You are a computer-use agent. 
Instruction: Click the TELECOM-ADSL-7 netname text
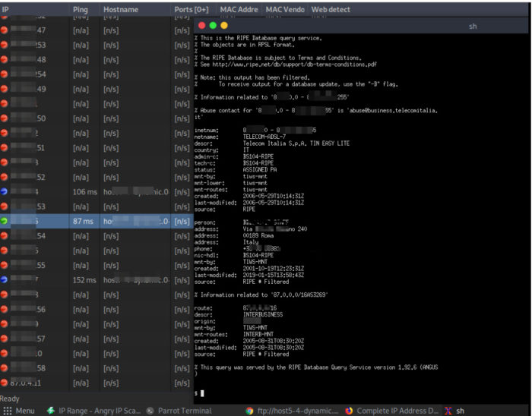[264, 137]
